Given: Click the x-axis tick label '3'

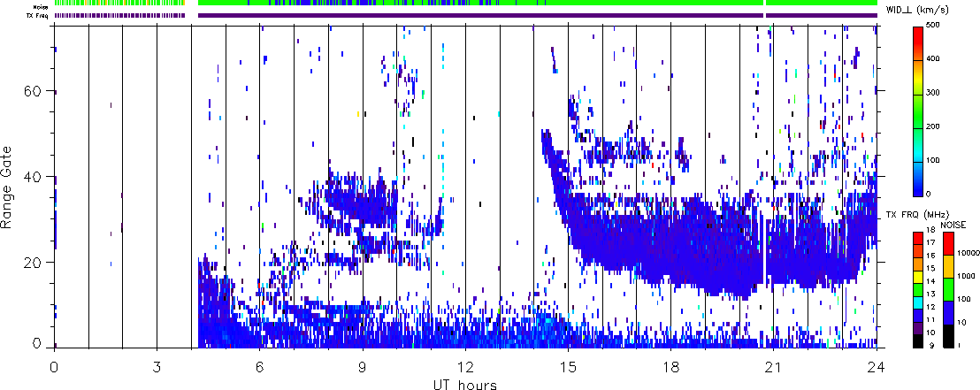Looking at the screenshot, I should click(157, 366).
